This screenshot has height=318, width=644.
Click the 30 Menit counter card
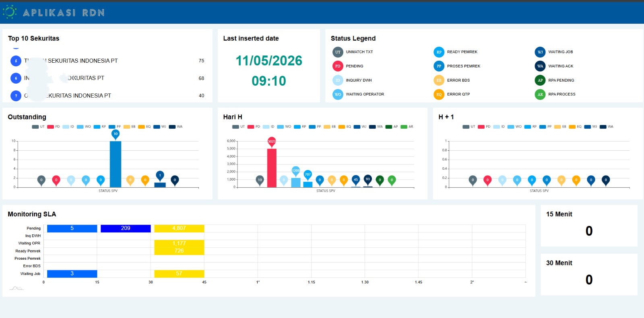click(x=589, y=274)
